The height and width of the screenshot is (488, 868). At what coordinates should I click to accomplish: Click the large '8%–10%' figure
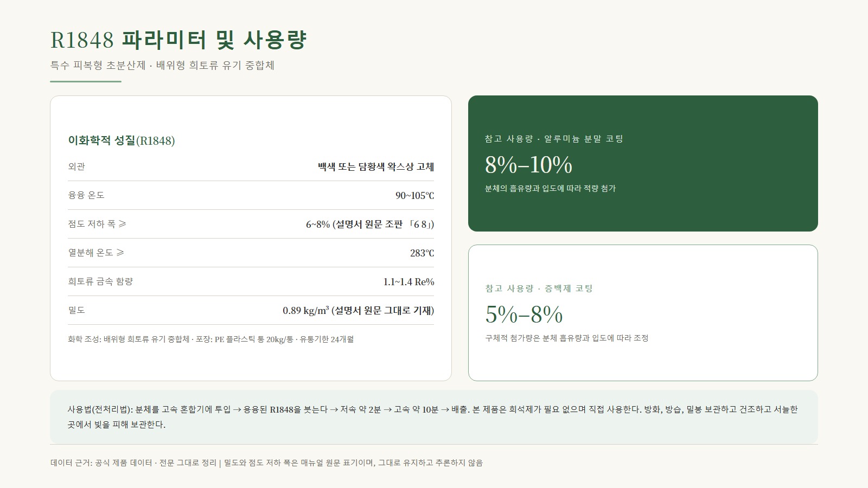[x=529, y=165]
